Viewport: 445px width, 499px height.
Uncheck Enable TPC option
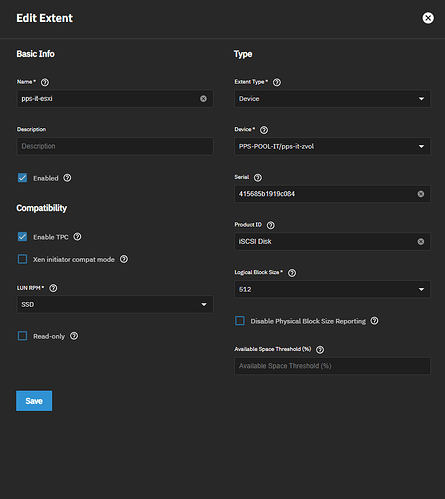click(x=22, y=237)
